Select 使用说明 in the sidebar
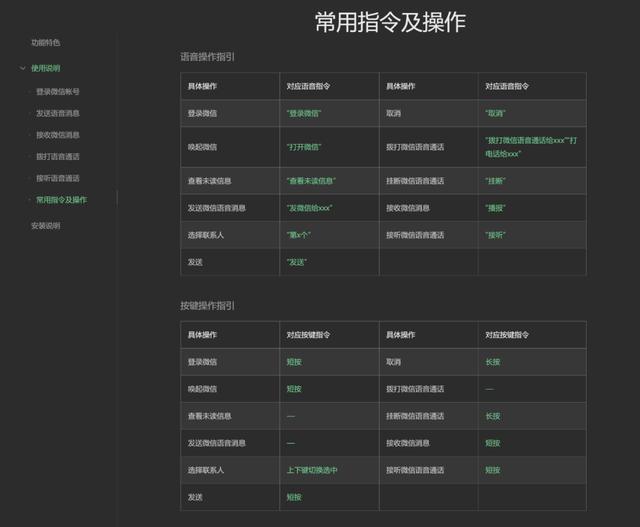This screenshot has height=527, width=640. [x=46, y=68]
